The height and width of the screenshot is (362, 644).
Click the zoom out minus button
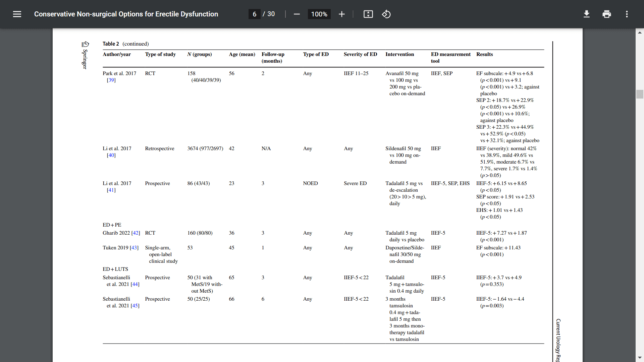pos(297,14)
